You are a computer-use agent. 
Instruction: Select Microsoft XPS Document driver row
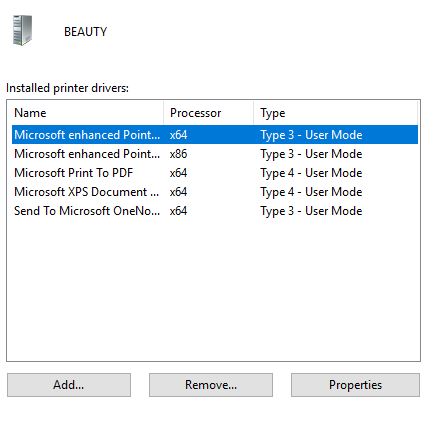[215, 192]
